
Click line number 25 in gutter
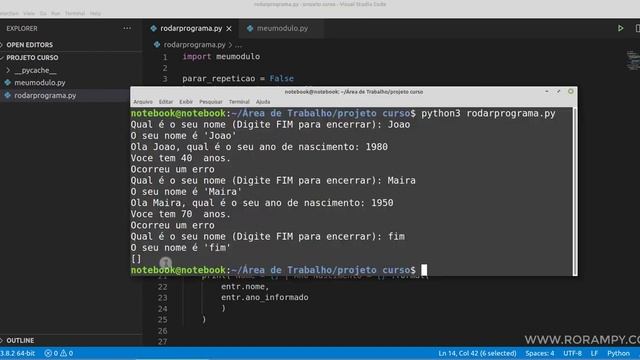[x=162, y=320]
